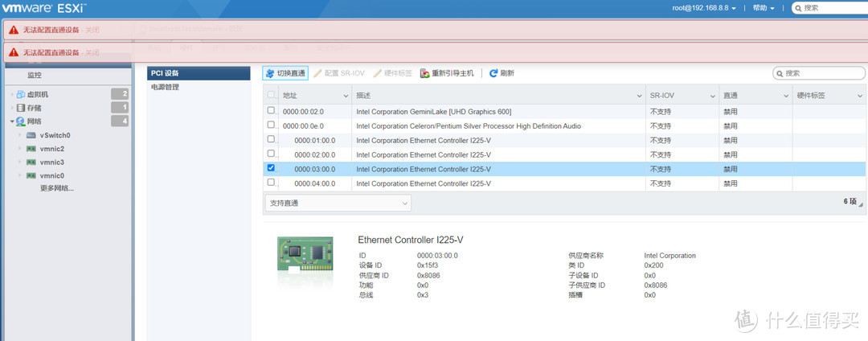Check the 0000:02:00.0 Ethernet row checkbox
868x341 pixels.
click(271, 154)
